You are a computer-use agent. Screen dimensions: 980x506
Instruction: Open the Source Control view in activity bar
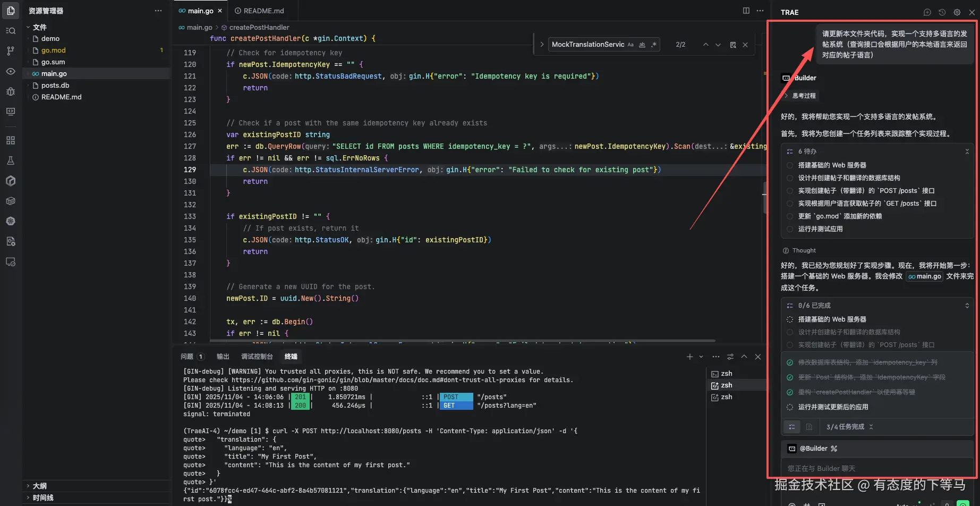[x=11, y=51]
